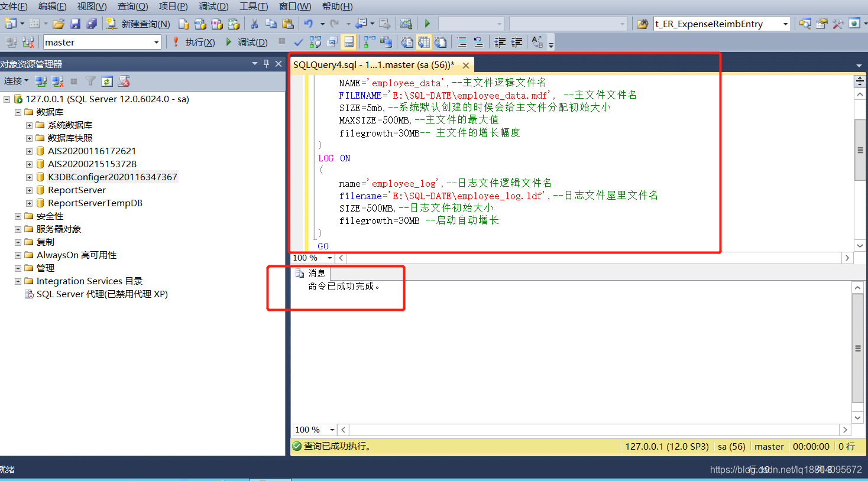
Task: Toggle Results to File icon
Action: [x=441, y=42]
